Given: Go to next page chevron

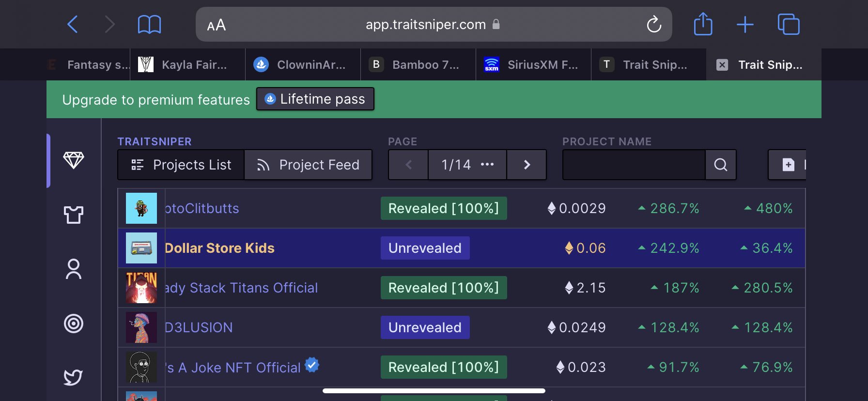Looking at the screenshot, I should pos(527,165).
